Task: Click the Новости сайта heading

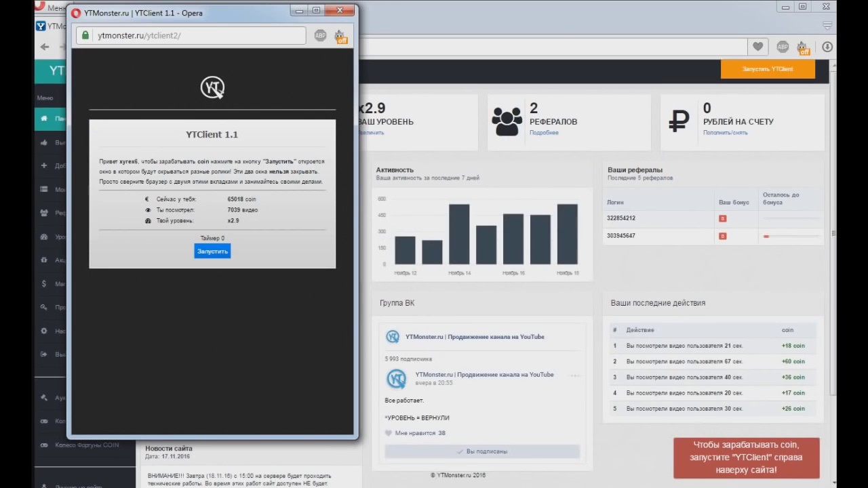Action: tap(169, 449)
